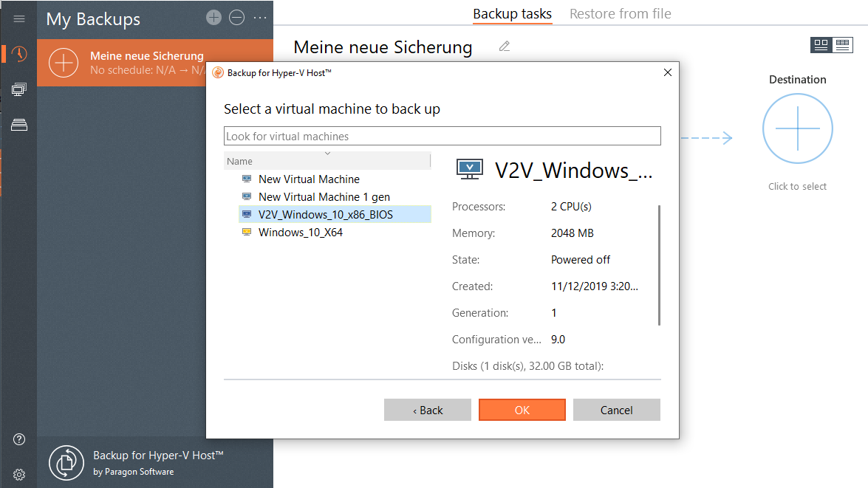The image size is (868, 488).
Task: Open the Backup tasks tab
Action: click(x=512, y=13)
